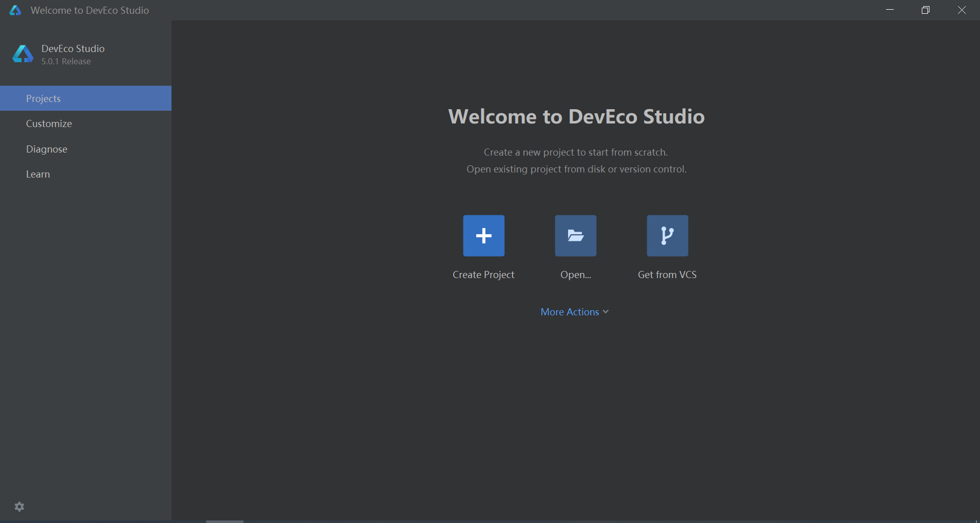Click the Get from VCS branch icon
Image resolution: width=980 pixels, height=523 pixels.
667,236
